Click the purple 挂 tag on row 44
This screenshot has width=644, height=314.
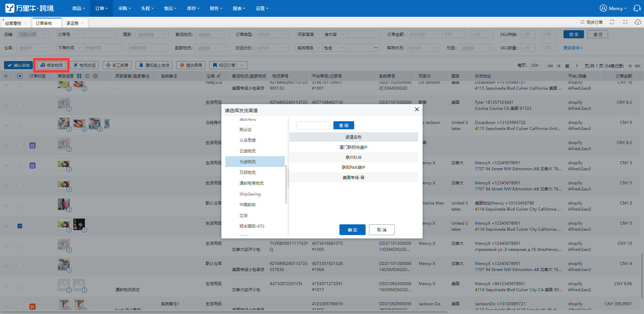33,145
